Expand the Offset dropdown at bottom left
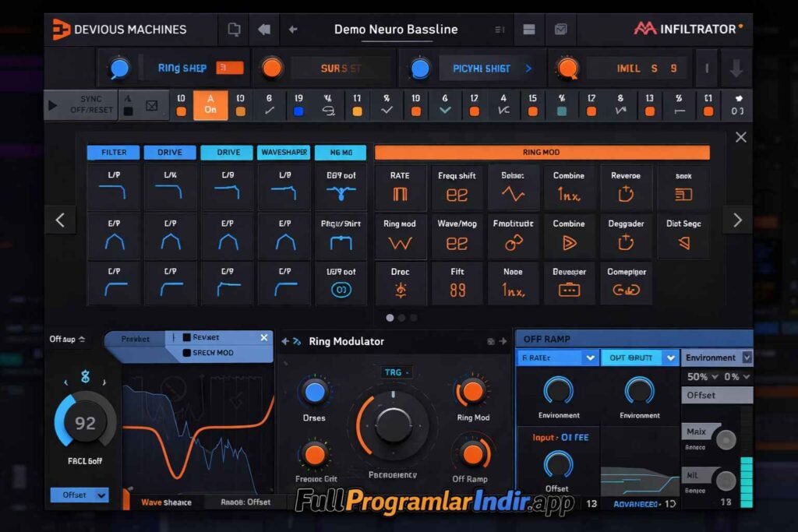This screenshot has width=798, height=532. coord(78,495)
